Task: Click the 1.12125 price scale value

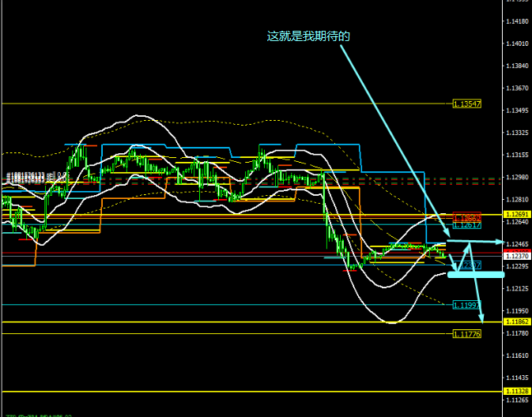Action: click(x=517, y=289)
